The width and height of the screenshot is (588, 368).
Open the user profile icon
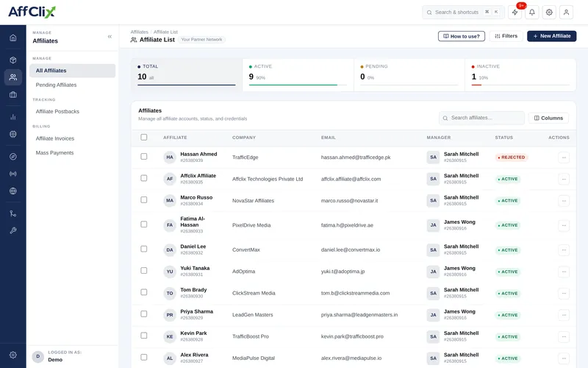coord(566,12)
